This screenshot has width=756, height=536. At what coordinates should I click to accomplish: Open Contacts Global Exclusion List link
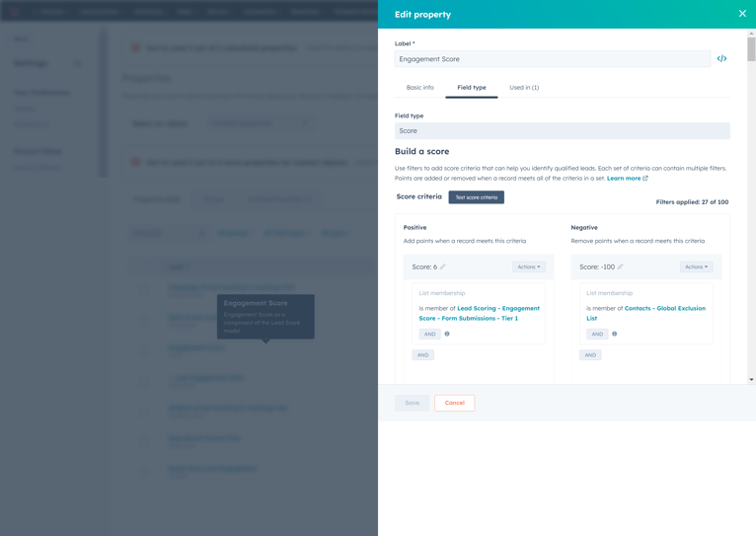(646, 313)
